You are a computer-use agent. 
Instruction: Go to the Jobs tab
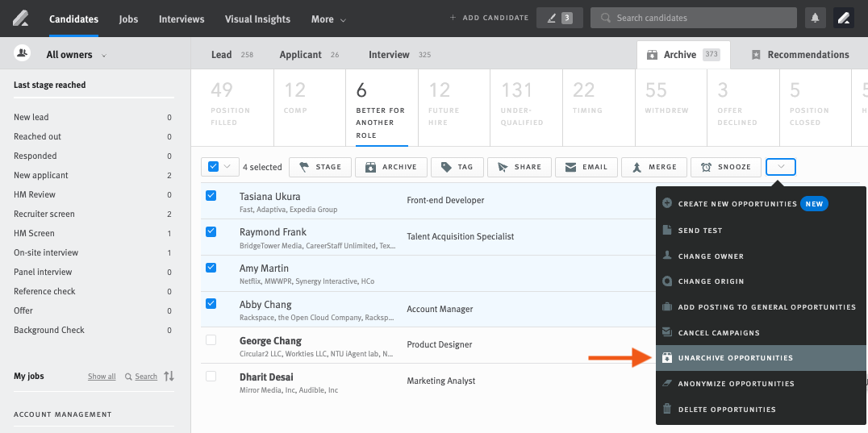tap(128, 19)
